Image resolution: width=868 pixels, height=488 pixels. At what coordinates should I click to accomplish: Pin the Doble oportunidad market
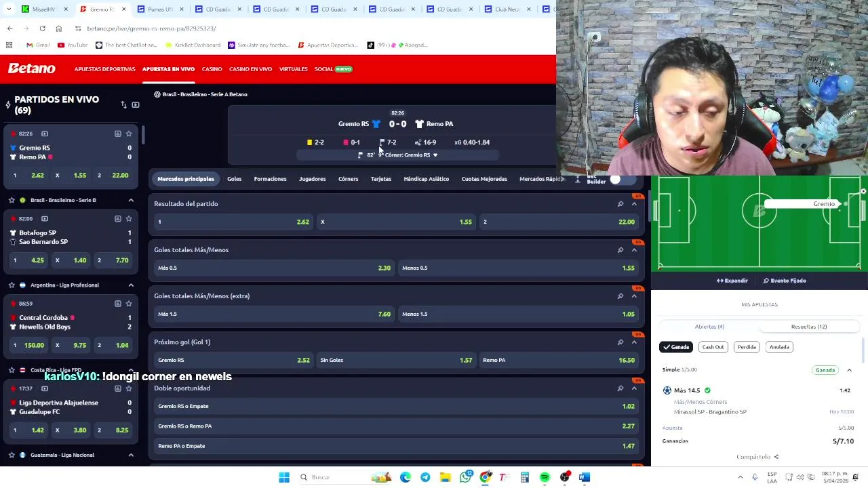[620, 388]
